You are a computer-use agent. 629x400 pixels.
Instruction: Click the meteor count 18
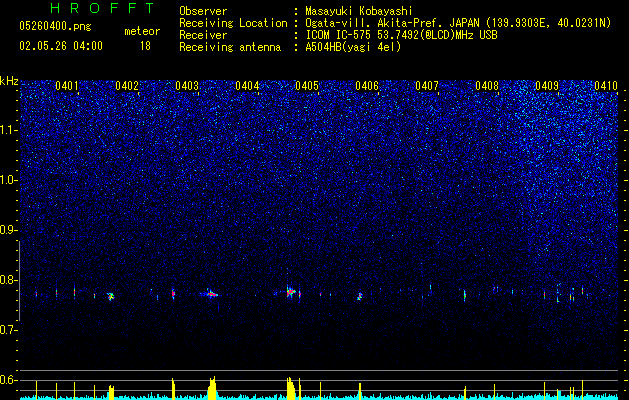145,46
